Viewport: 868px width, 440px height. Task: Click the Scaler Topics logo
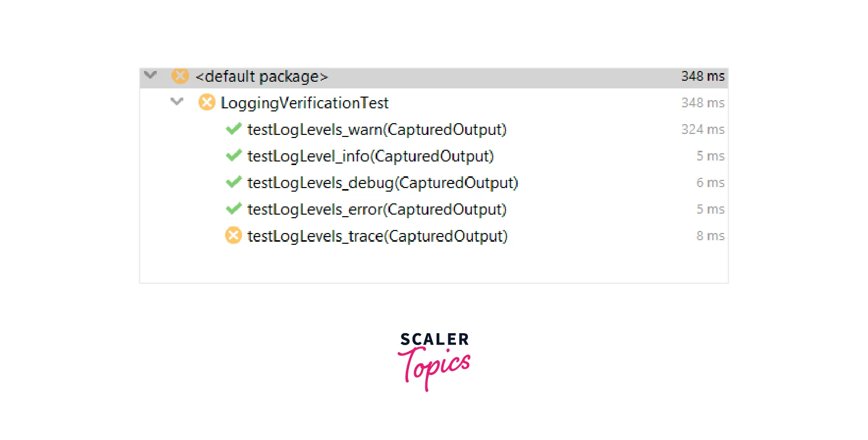tap(434, 360)
